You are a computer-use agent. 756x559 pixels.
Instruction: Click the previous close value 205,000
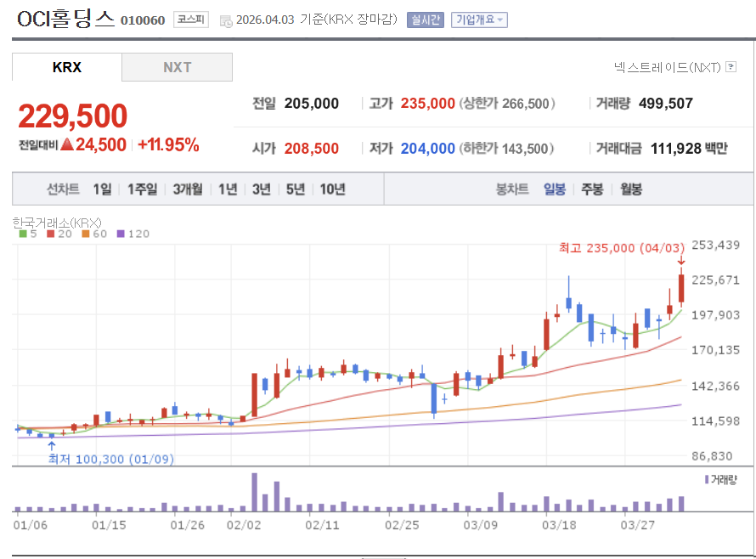pos(312,103)
